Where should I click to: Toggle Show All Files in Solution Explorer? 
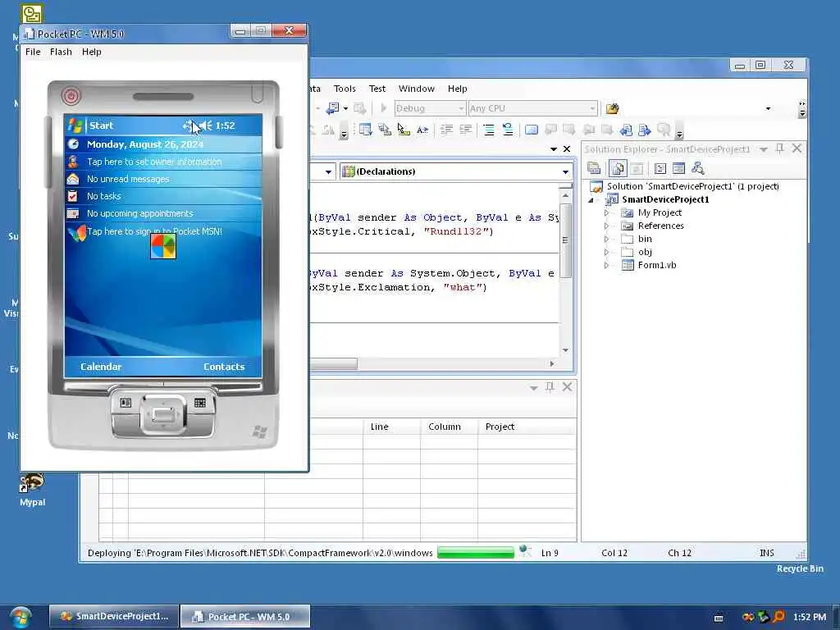tap(617, 168)
